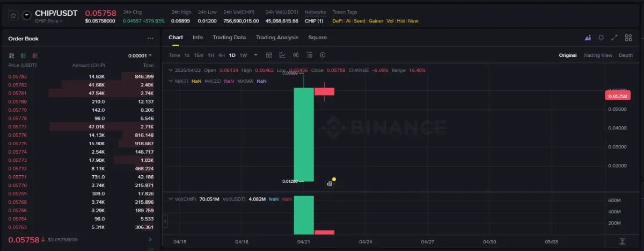Image resolution: width=644 pixels, height=251 pixels.
Task: Reset chart scale icon at bottom right
Action: click(622, 241)
